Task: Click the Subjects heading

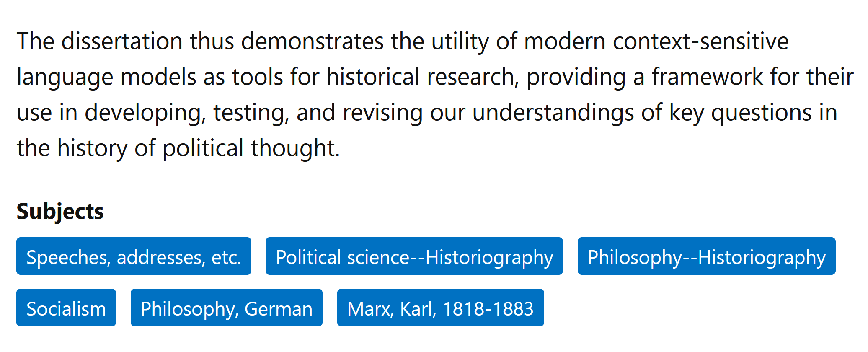Action: [x=60, y=211]
